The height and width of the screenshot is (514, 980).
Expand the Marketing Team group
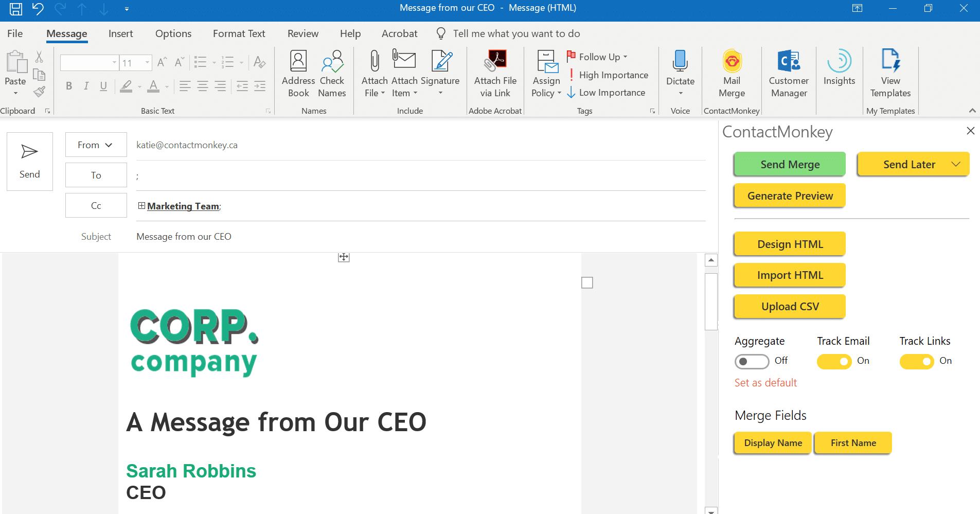pos(141,206)
